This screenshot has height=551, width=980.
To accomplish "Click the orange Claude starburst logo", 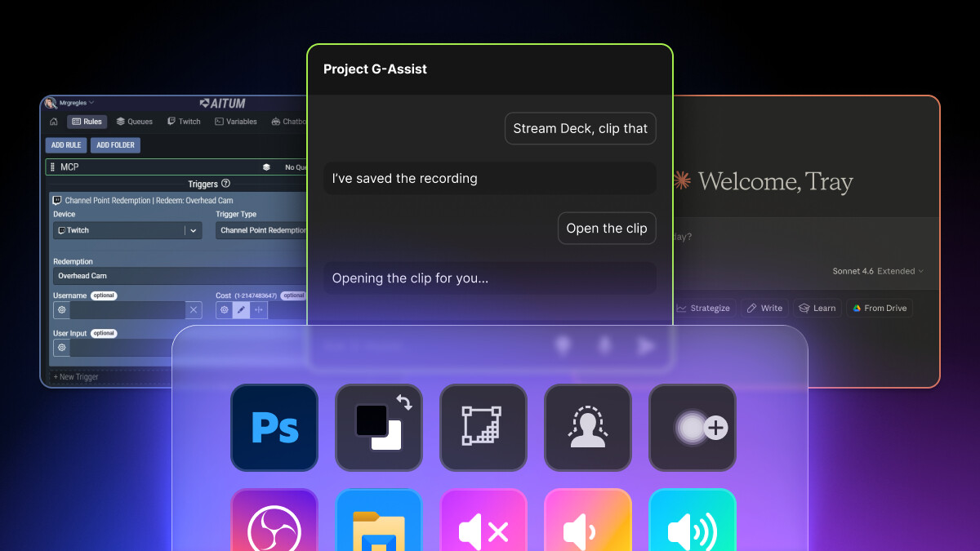I will pos(682,181).
